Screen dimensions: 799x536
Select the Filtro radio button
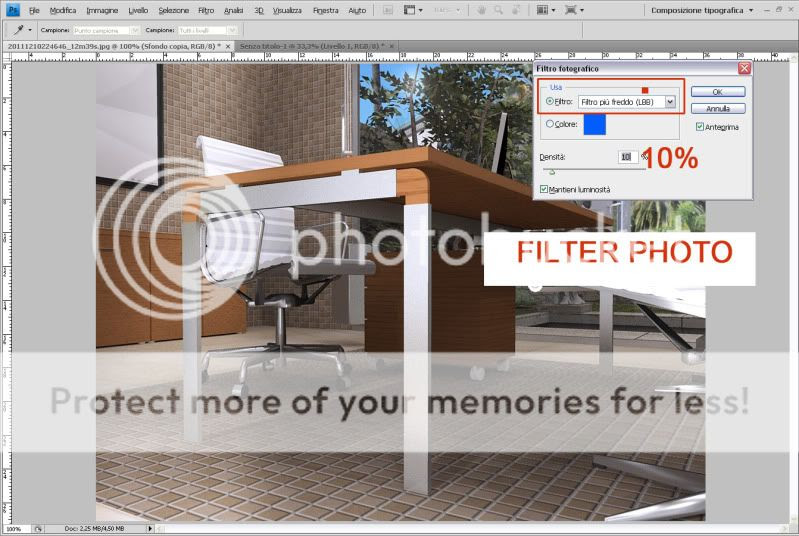(549, 101)
